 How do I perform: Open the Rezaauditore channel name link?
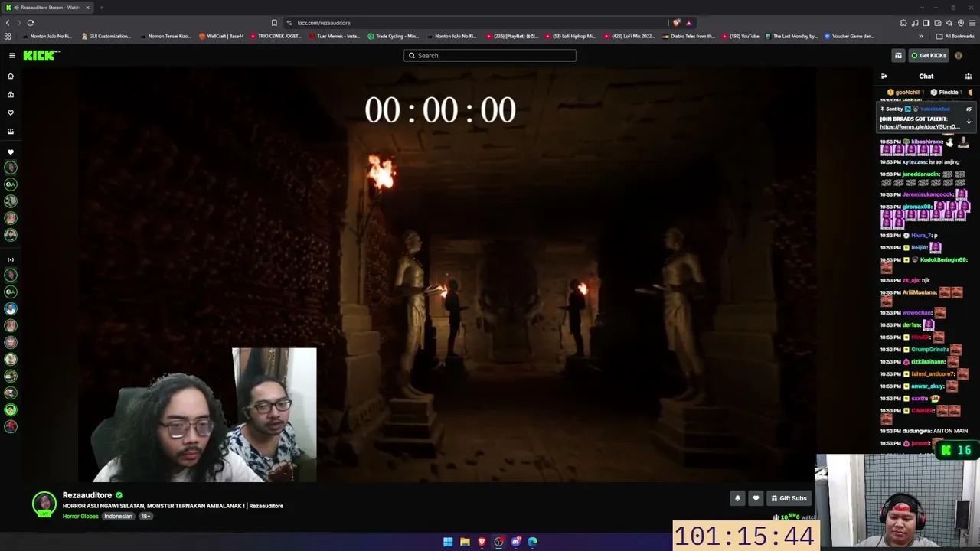click(87, 495)
